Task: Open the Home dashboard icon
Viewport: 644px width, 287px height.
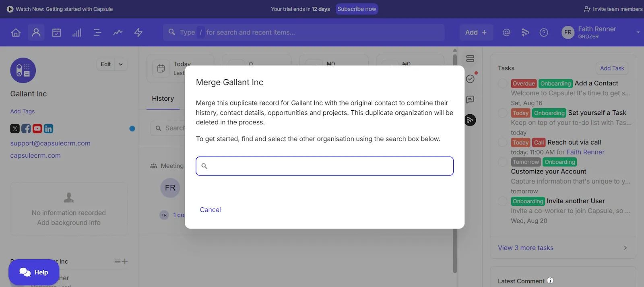Action: point(16,33)
